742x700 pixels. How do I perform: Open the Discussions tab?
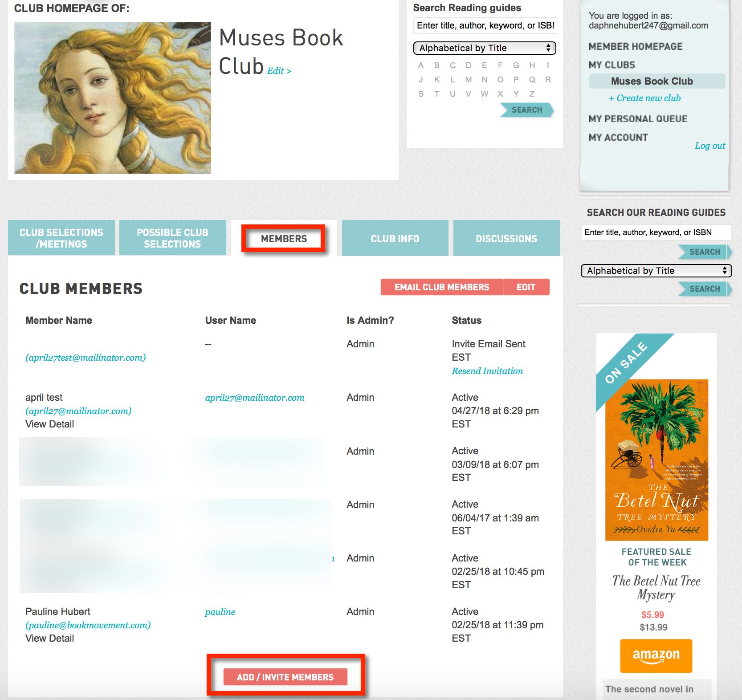coord(506,239)
